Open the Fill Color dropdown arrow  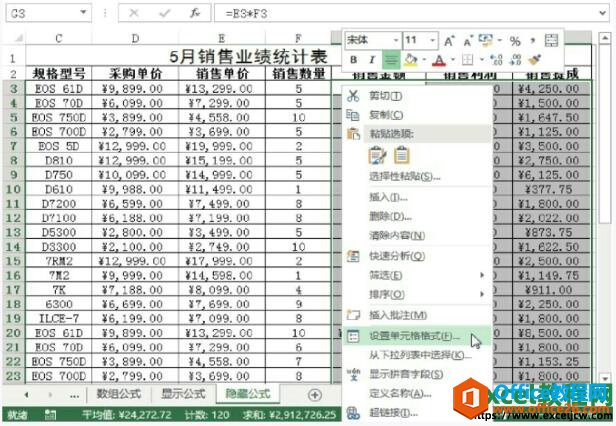tap(424, 60)
